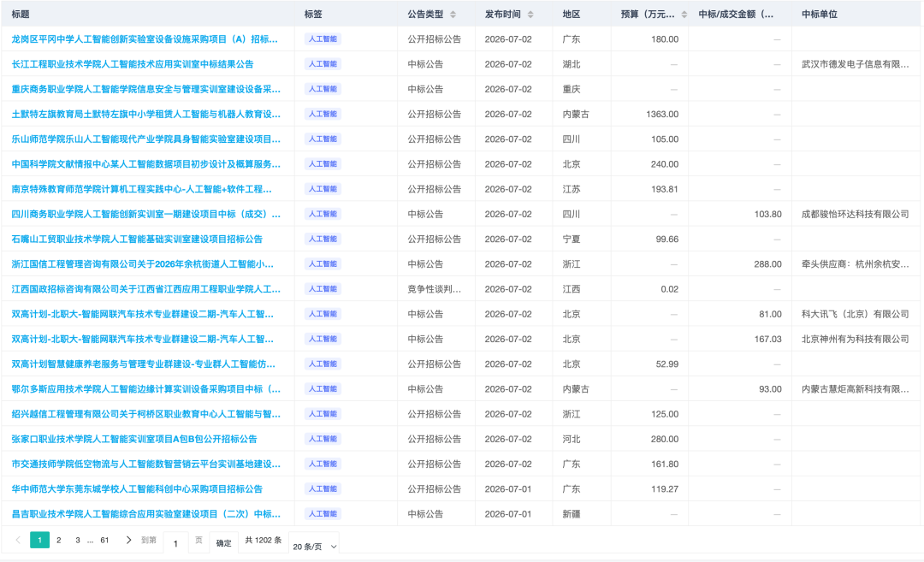Viewport: 924px width, 562px height.
Task: Open 南京特殊教育师范学院 tender link
Action: coord(141,189)
